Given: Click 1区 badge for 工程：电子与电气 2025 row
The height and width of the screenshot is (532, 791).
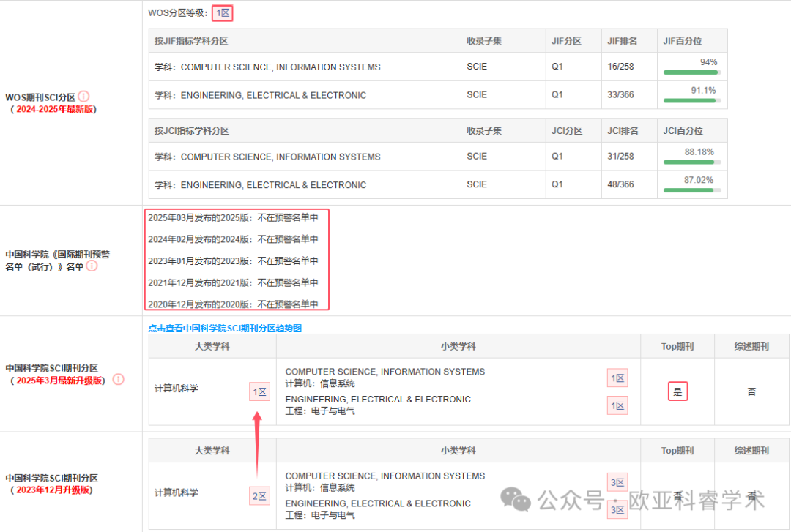Looking at the screenshot, I should point(617,405).
